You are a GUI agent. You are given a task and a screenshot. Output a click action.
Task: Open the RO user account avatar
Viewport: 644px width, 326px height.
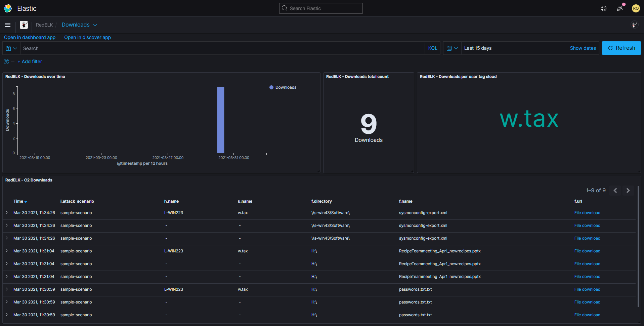(x=636, y=8)
